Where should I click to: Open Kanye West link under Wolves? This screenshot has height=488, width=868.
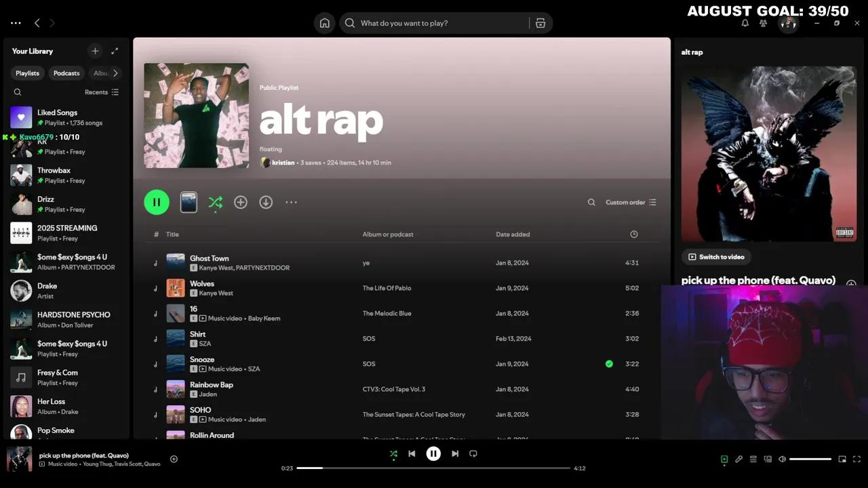click(x=216, y=293)
